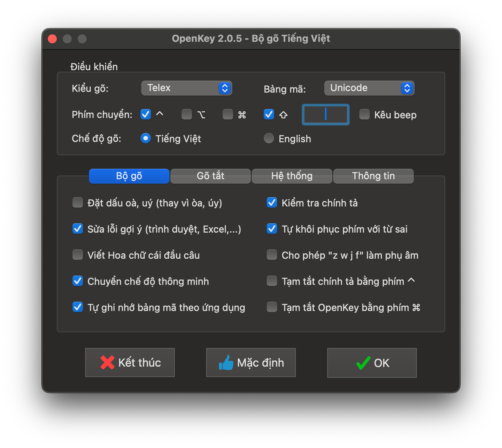This screenshot has width=502, height=448.
Task: Click the thumbs-up Mặc định button
Action: pos(251,363)
